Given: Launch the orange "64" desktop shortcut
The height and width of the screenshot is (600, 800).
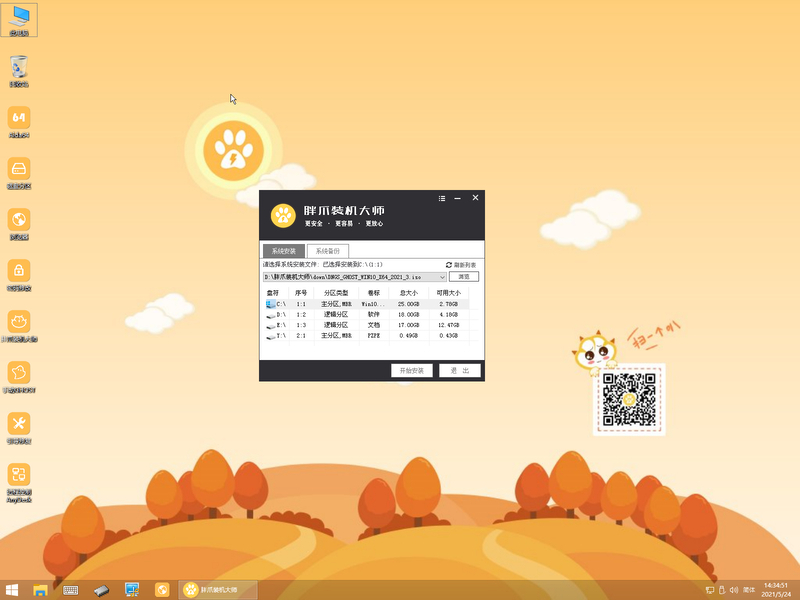Looking at the screenshot, I should click(x=19, y=121).
